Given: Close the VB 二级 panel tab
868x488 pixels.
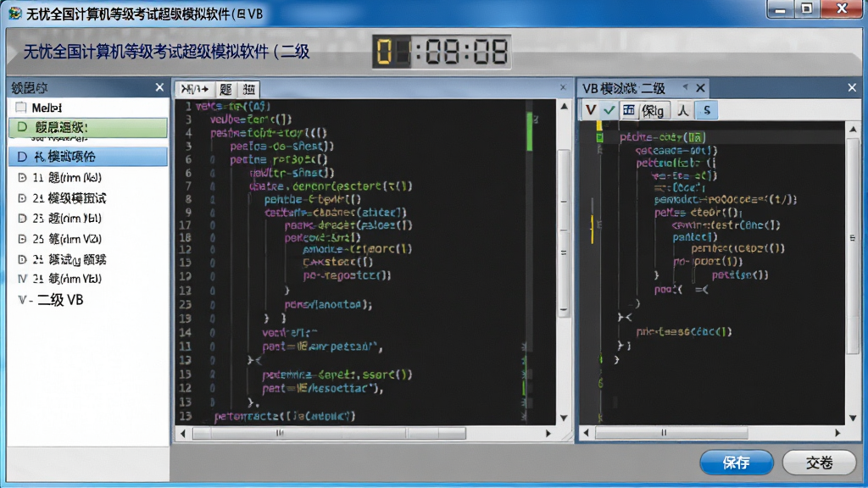Looking at the screenshot, I should (x=700, y=88).
